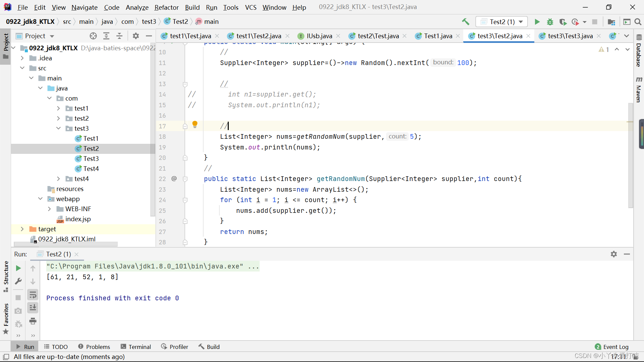Collapse all in Project panel

coord(119,36)
